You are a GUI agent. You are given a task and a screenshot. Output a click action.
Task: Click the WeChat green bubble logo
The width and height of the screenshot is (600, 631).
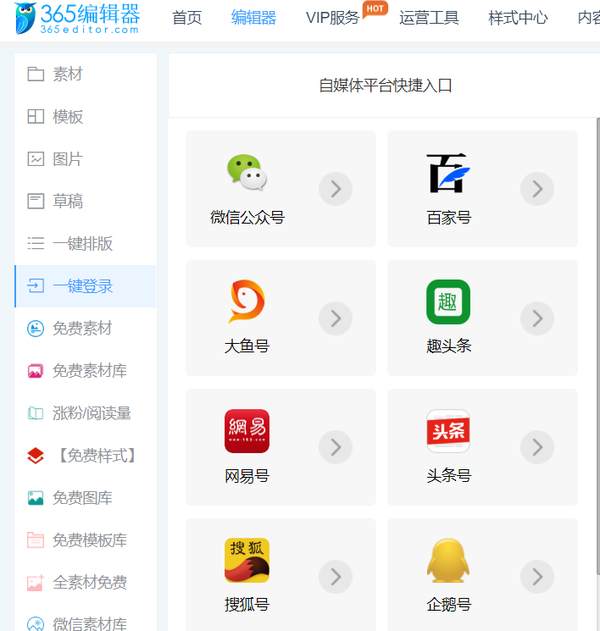247,172
